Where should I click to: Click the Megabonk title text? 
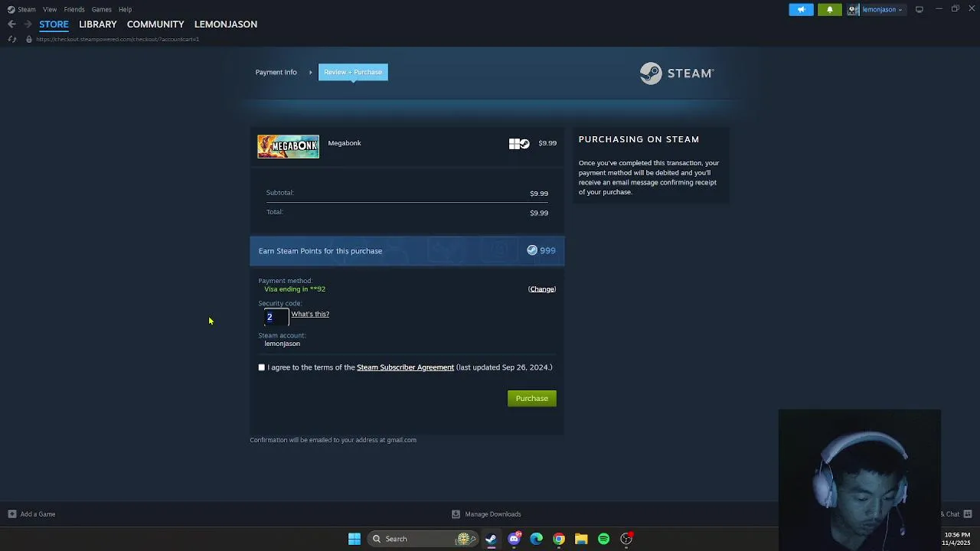[345, 143]
